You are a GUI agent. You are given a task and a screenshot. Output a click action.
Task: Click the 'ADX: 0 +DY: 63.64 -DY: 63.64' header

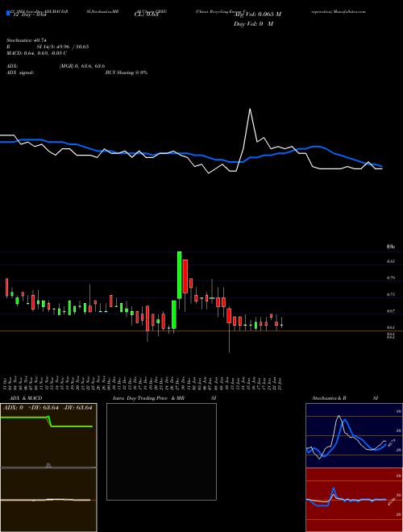coord(48,408)
